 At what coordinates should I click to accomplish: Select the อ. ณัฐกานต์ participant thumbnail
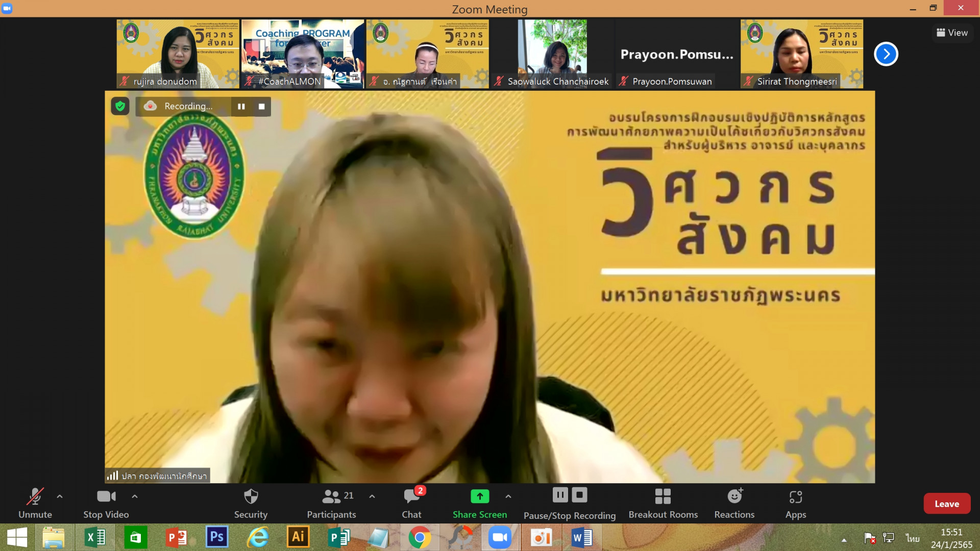click(x=427, y=54)
